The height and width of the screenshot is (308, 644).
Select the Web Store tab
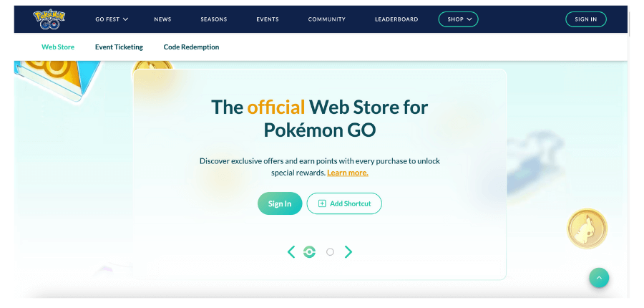point(58,47)
